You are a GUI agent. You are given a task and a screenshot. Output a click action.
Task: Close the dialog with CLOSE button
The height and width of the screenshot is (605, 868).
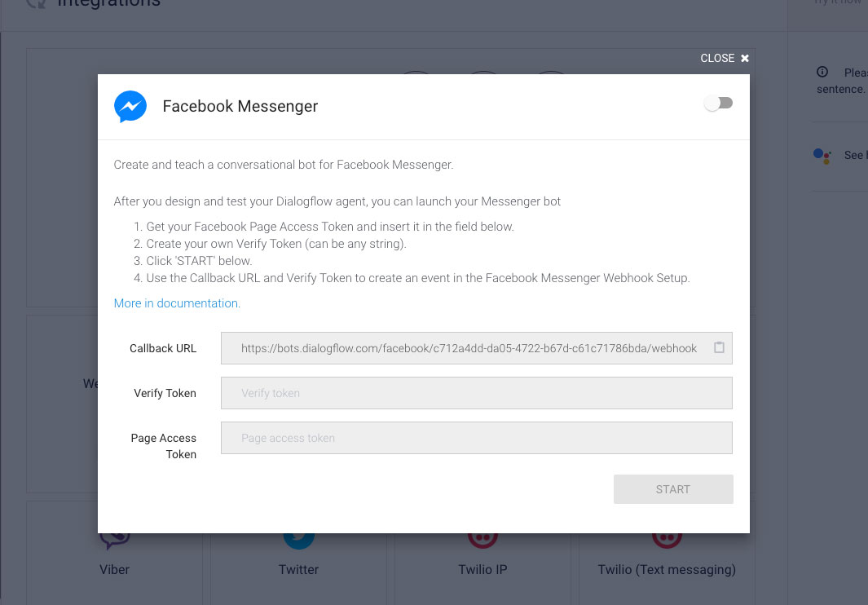[725, 58]
